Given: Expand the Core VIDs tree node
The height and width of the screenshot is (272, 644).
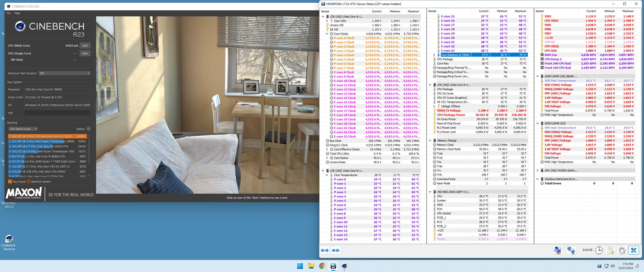Looking at the screenshot, I should (x=327, y=21).
